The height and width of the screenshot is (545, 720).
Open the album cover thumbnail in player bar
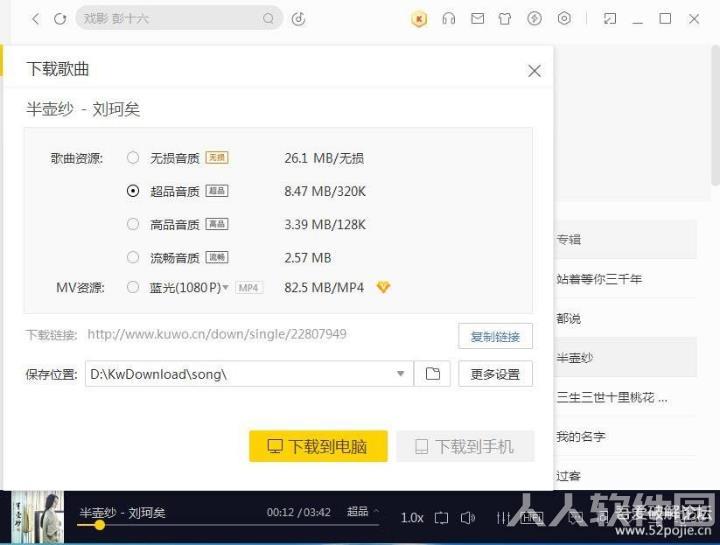coord(38,517)
